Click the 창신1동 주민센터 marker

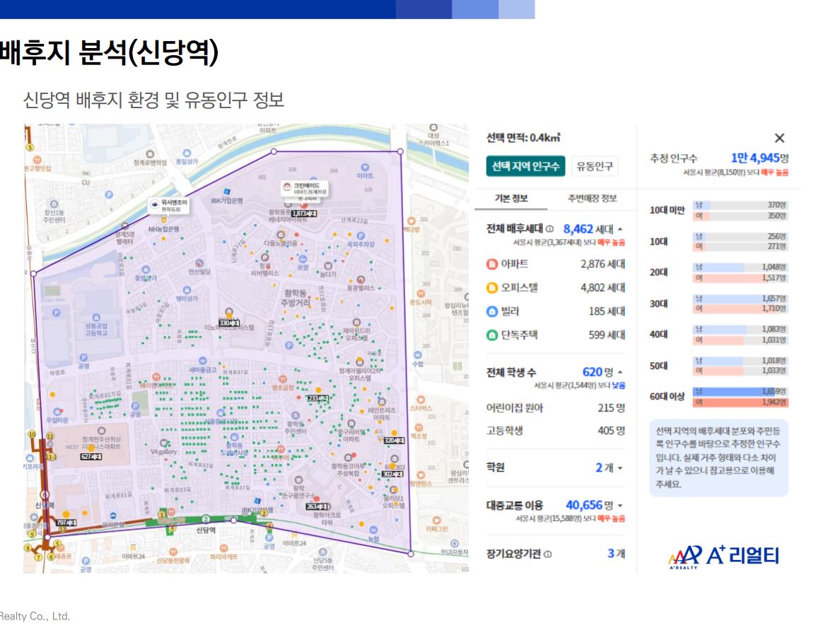(x=54, y=204)
